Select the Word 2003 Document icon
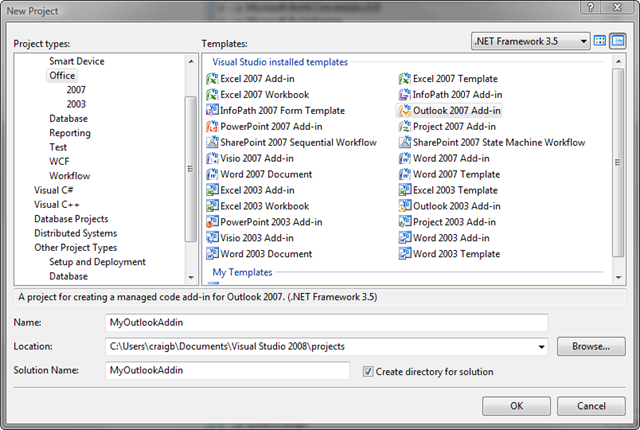 [x=212, y=253]
